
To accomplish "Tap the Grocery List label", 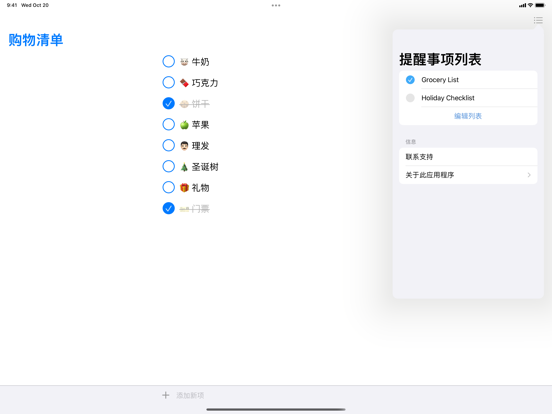I will coord(440,80).
